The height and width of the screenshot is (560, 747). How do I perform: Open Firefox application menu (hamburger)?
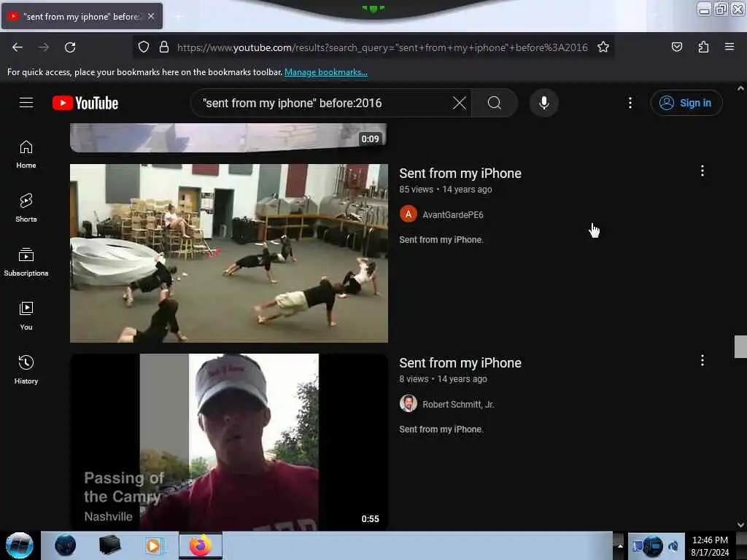(729, 47)
